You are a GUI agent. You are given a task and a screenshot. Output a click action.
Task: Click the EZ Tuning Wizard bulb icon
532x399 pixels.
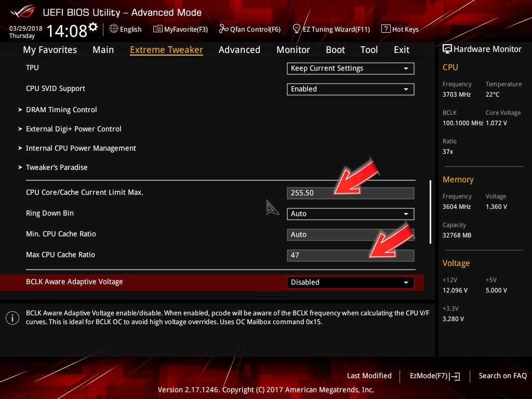pos(297,29)
